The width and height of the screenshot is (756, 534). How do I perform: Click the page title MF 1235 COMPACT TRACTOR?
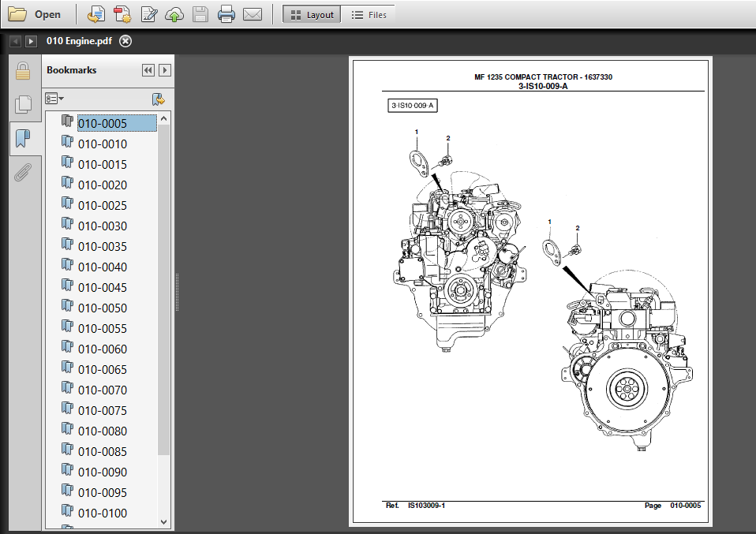point(544,77)
